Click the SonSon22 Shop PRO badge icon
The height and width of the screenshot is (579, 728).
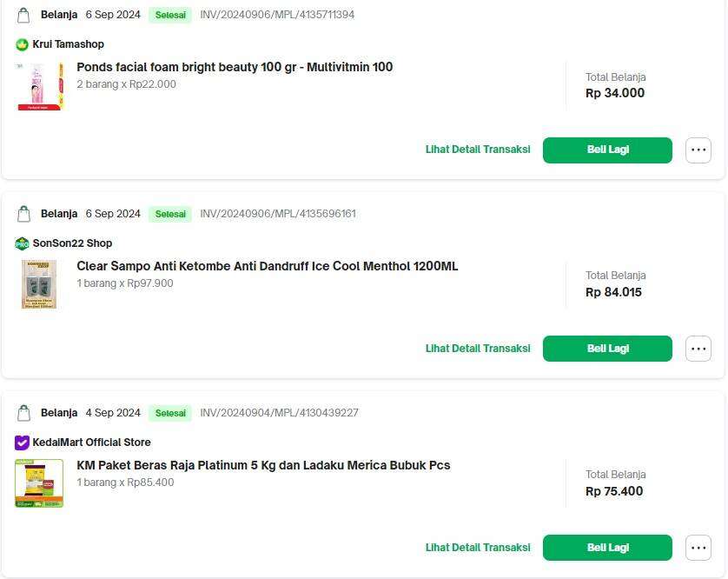coord(22,243)
